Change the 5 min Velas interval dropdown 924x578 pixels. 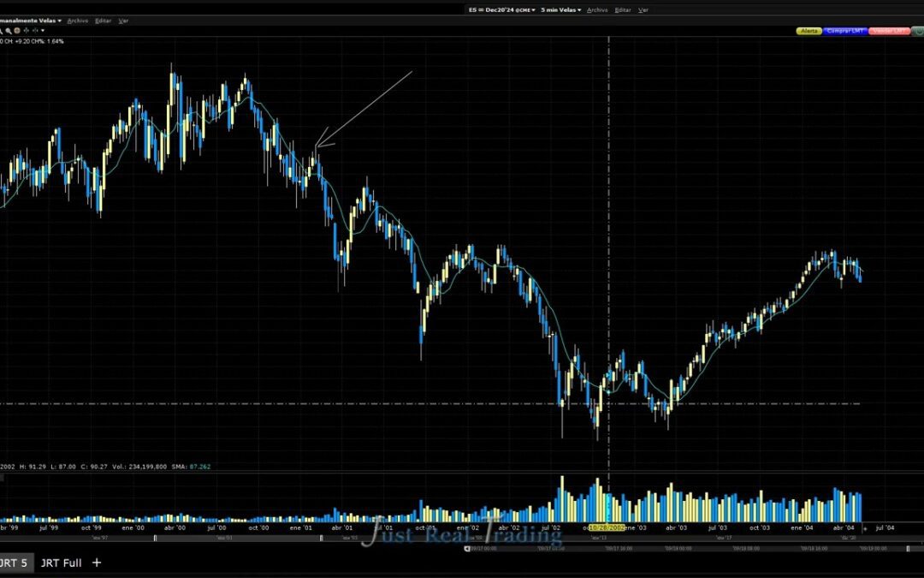pyautogui.click(x=560, y=9)
